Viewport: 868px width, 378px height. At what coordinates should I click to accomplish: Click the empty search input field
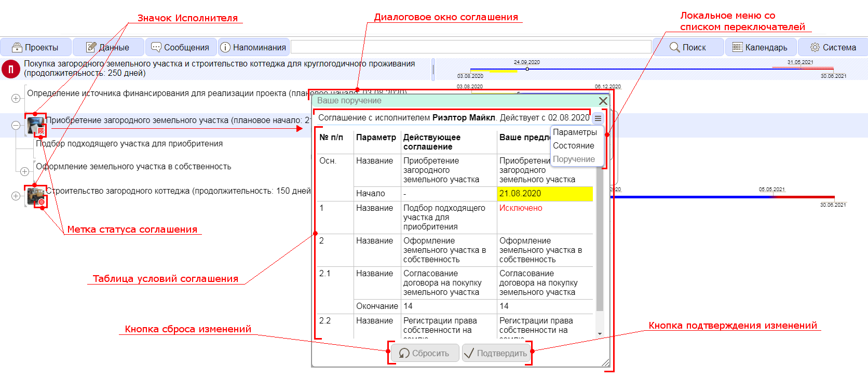(x=471, y=47)
